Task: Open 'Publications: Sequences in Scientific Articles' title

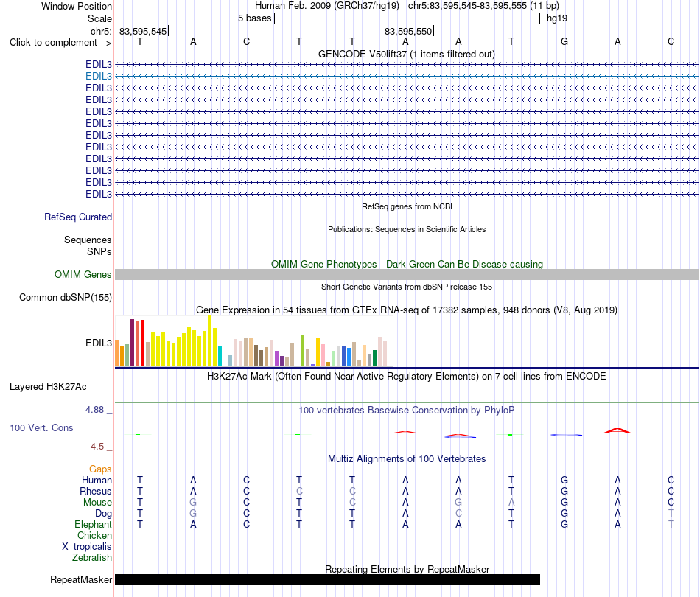Action: [x=407, y=229]
